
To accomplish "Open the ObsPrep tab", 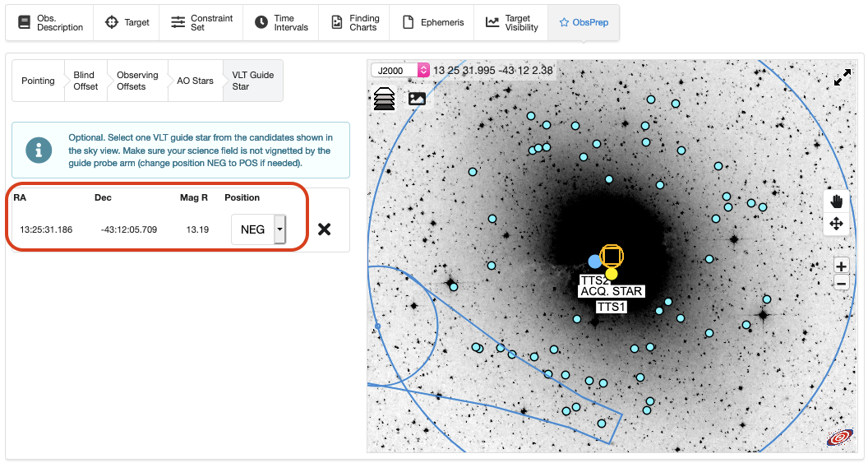I will (584, 23).
